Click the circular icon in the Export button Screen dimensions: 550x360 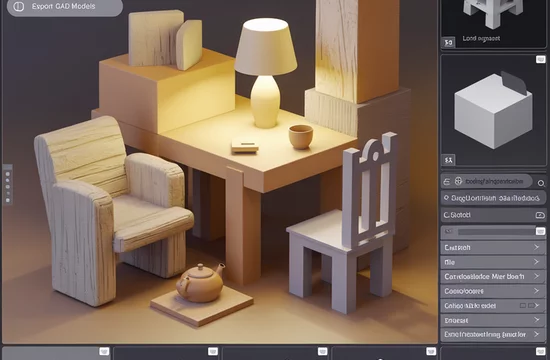(18, 7)
